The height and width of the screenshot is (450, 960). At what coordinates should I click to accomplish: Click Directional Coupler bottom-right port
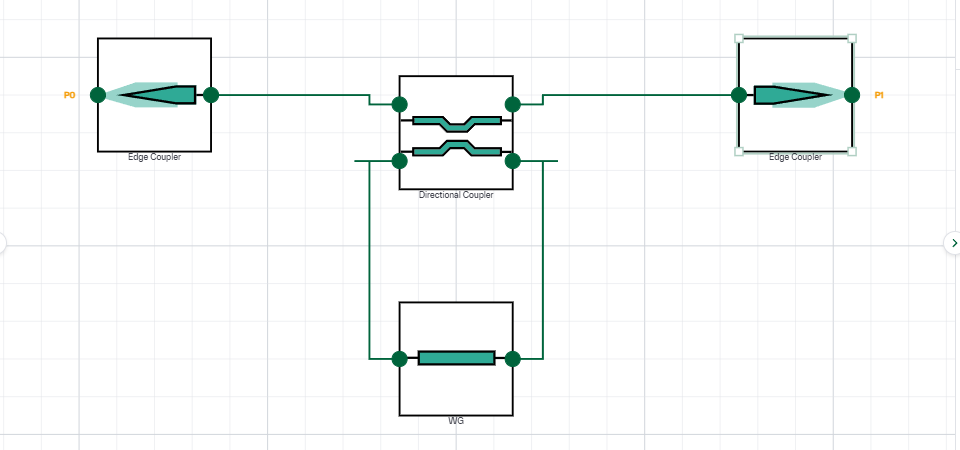512,161
